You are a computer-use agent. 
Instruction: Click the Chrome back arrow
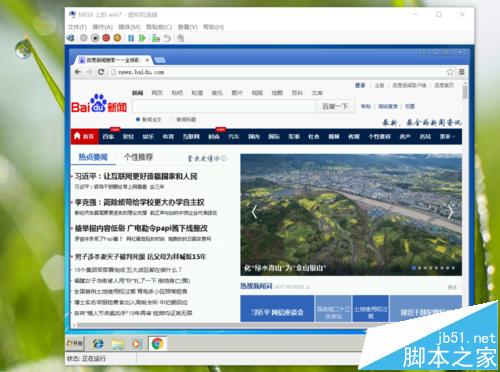click(78, 72)
